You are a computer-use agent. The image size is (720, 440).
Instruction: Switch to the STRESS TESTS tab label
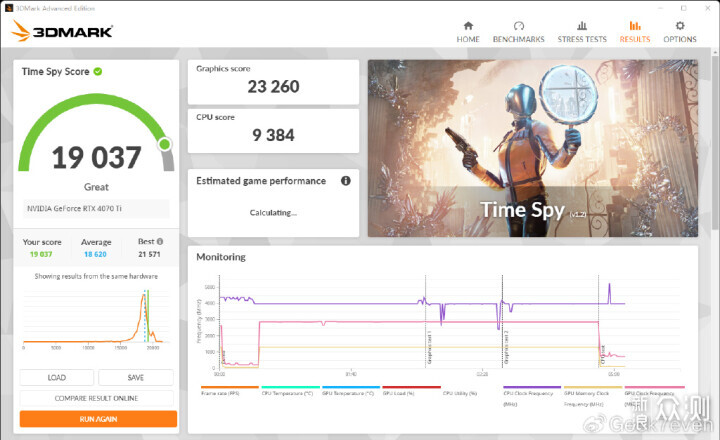[582, 39]
